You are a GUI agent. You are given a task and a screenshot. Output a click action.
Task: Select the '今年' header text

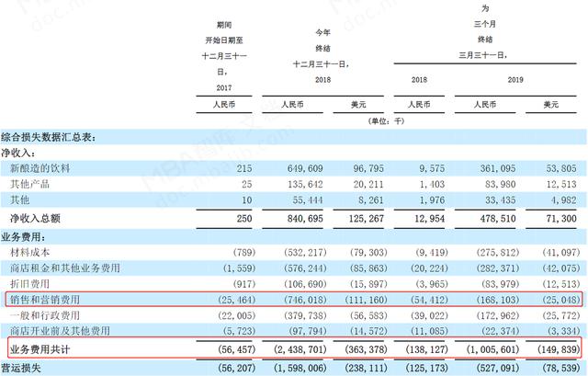pyautogui.click(x=322, y=33)
